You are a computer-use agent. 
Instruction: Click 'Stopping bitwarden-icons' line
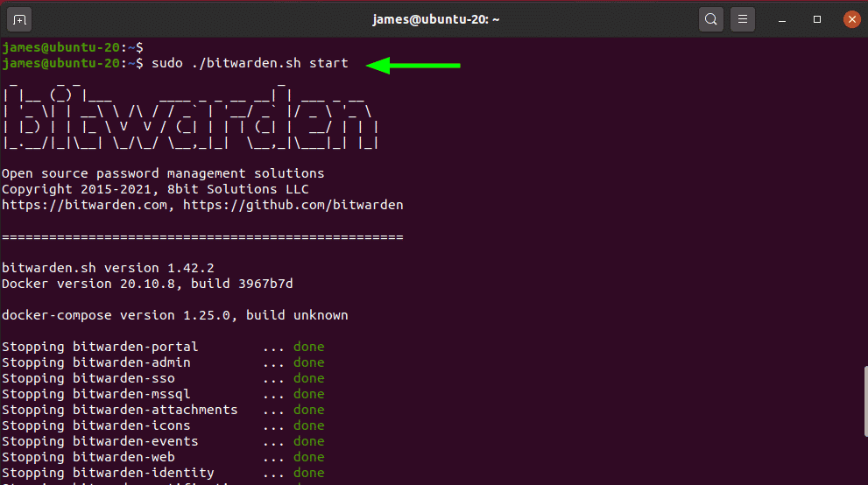163,425
